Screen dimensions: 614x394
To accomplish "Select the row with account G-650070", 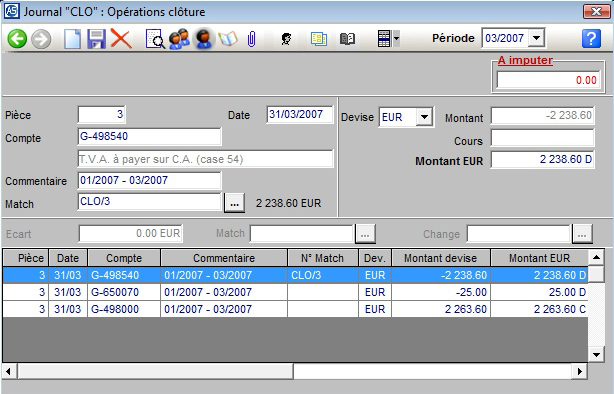I will point(295,292).
